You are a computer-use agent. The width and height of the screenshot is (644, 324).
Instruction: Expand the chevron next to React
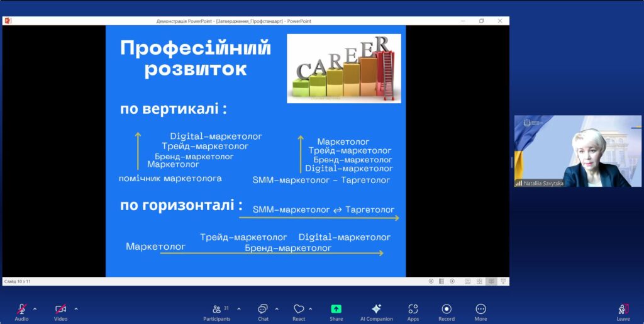pos(313,309)
